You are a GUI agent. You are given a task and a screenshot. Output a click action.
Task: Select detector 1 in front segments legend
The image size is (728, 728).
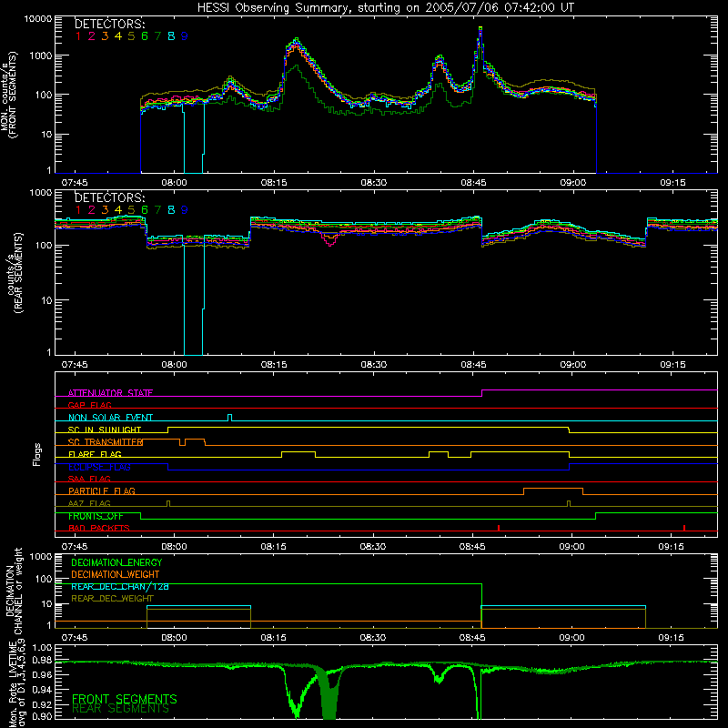point(78,36)
